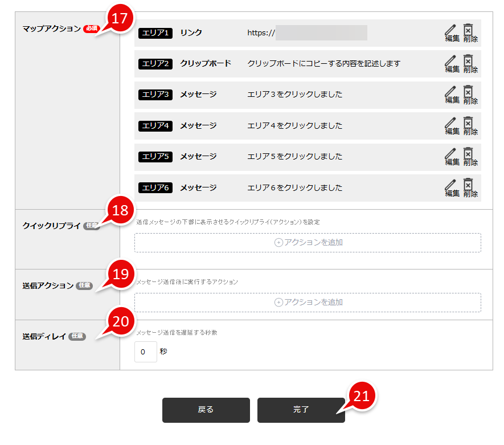Viewport: 504px width, 445px height.
Task: Click the 完了 button
Action: (x=301, y=410)
